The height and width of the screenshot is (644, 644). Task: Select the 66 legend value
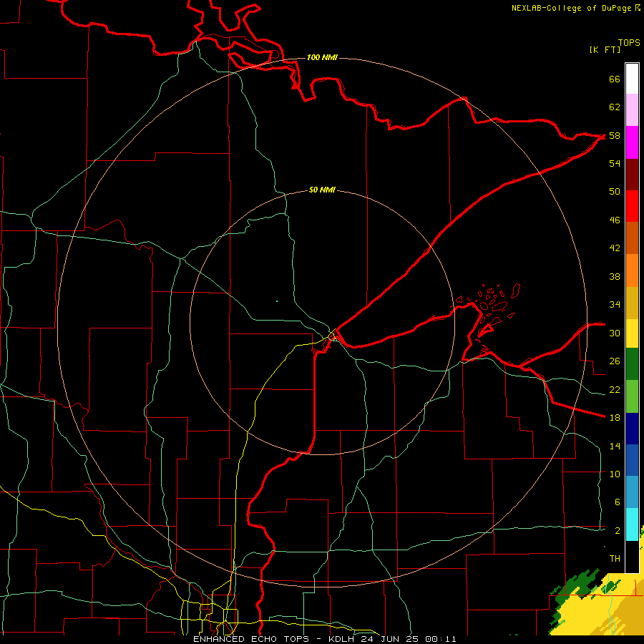pyautogui.click(x=615, y=79)
